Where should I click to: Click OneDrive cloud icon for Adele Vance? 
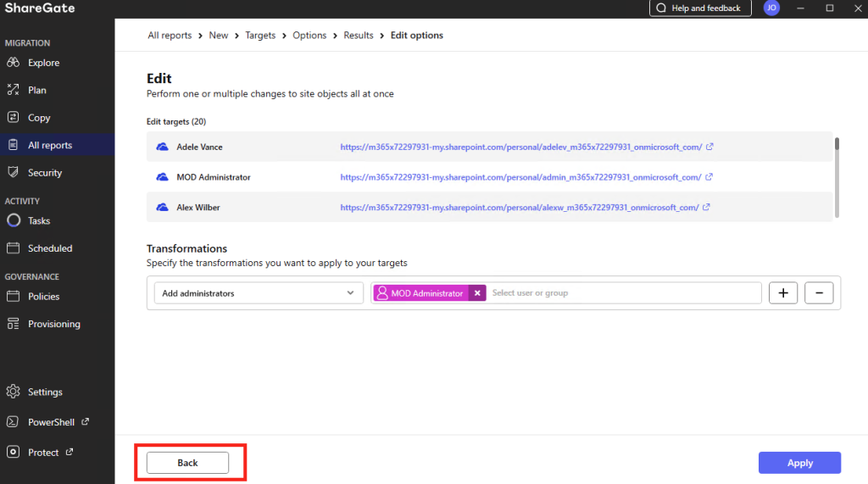(162, 147)
